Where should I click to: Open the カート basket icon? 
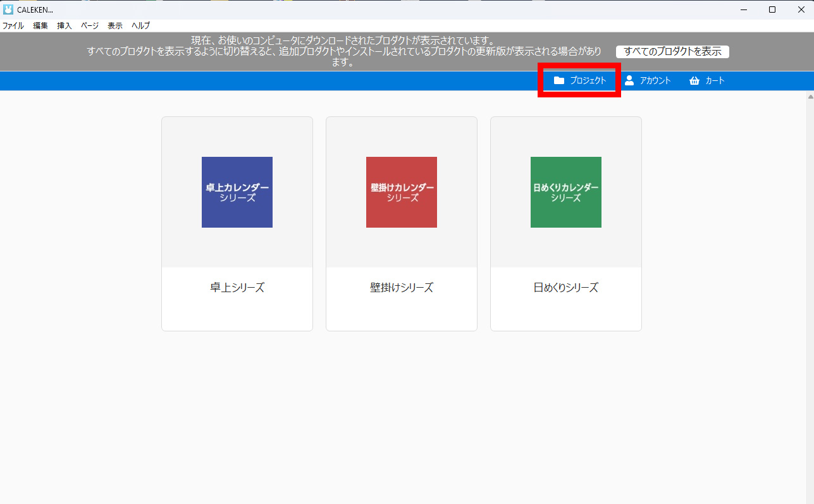pyautogui.click(x=694, y=80)
